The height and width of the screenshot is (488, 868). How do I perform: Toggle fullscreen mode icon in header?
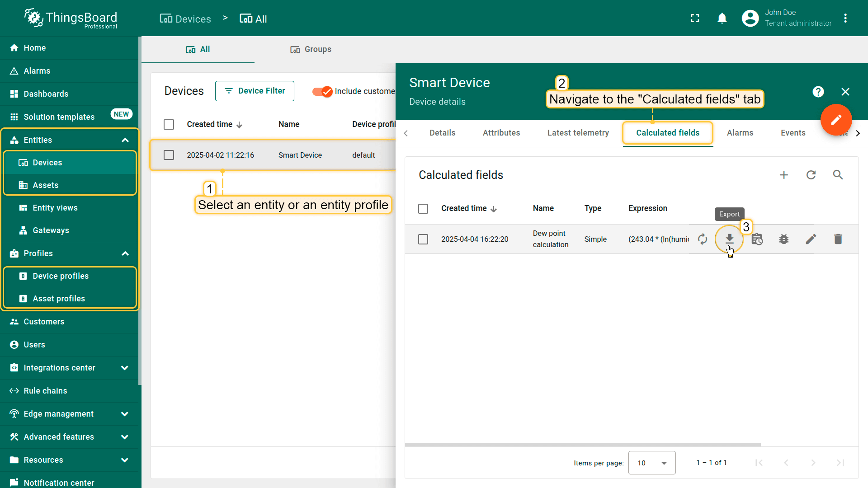[x=695, y=19]
